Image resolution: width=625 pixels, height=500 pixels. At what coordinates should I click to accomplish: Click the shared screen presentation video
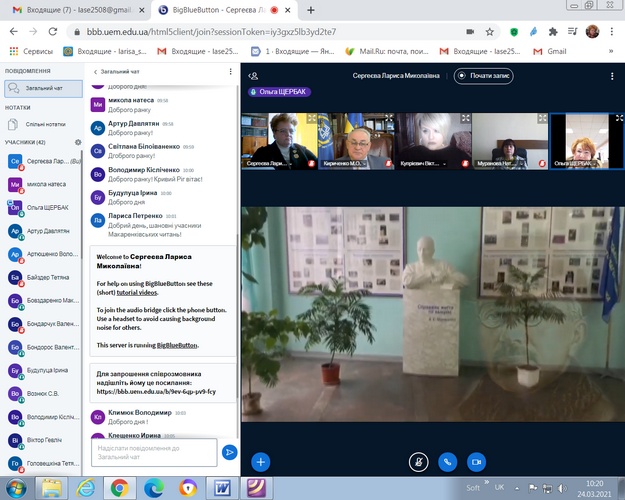click(x=433, y=314)
